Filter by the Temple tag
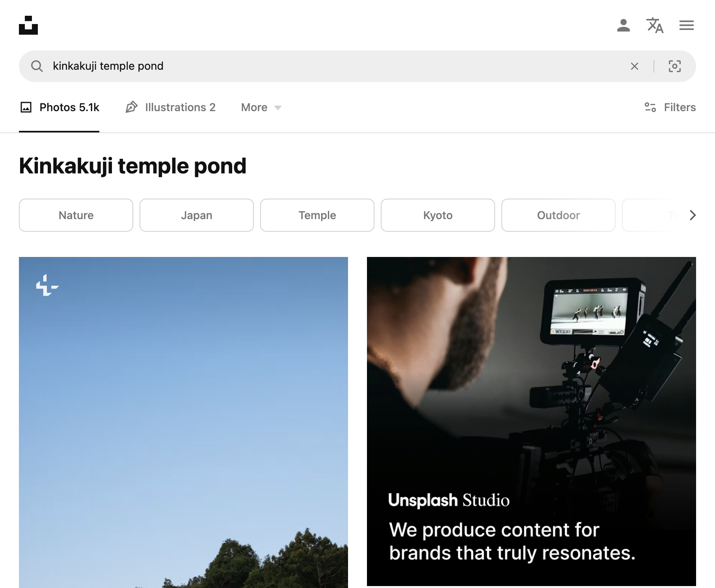 pos(317,215)
